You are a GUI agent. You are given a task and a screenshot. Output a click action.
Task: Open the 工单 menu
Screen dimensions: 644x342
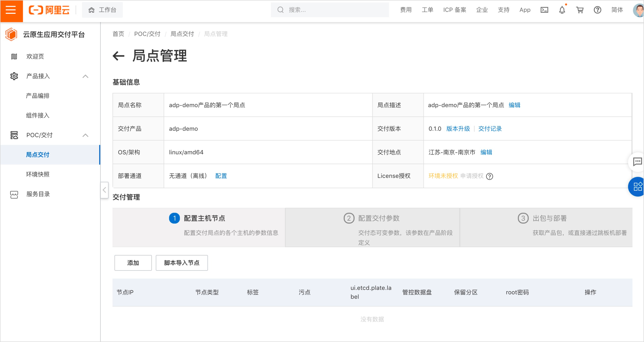coord(427,10)
